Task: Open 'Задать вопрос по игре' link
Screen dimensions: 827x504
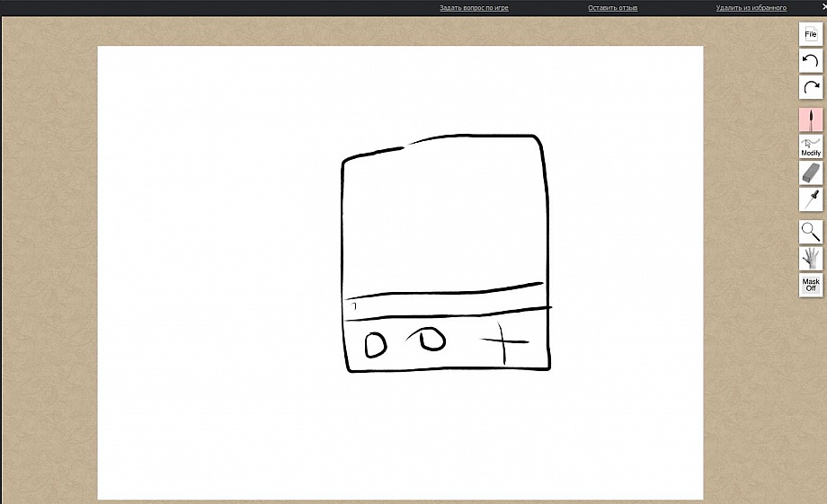Action: pyautogui.click(x=474, y=8)
